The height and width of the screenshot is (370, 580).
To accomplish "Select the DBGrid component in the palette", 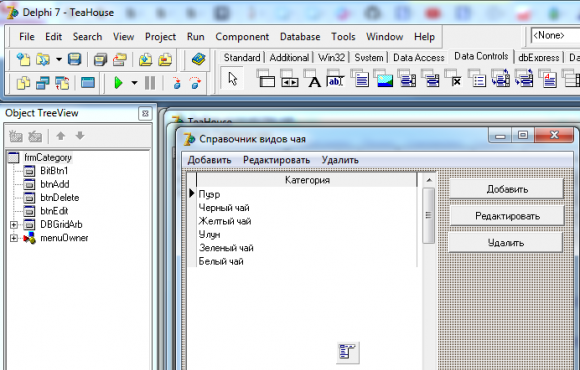I will [x=267, y=78].
